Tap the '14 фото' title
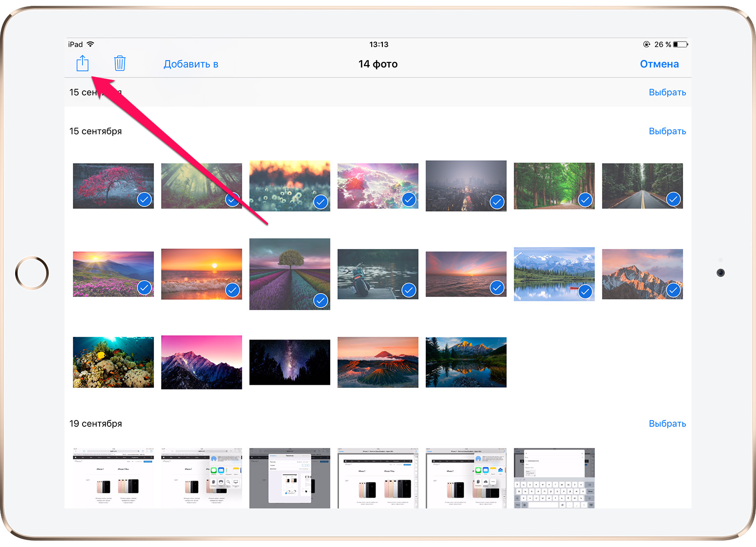 click(x=378, y=64)
